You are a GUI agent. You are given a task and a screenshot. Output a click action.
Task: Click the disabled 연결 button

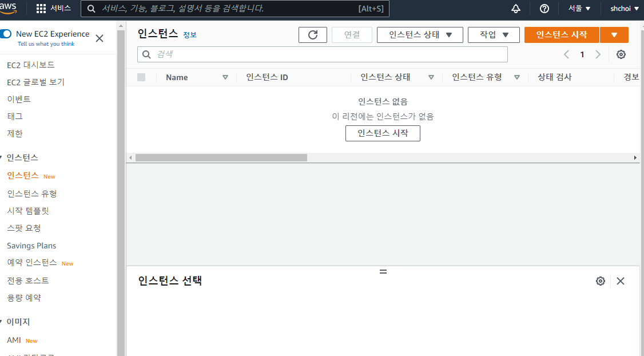click(352, 35)
